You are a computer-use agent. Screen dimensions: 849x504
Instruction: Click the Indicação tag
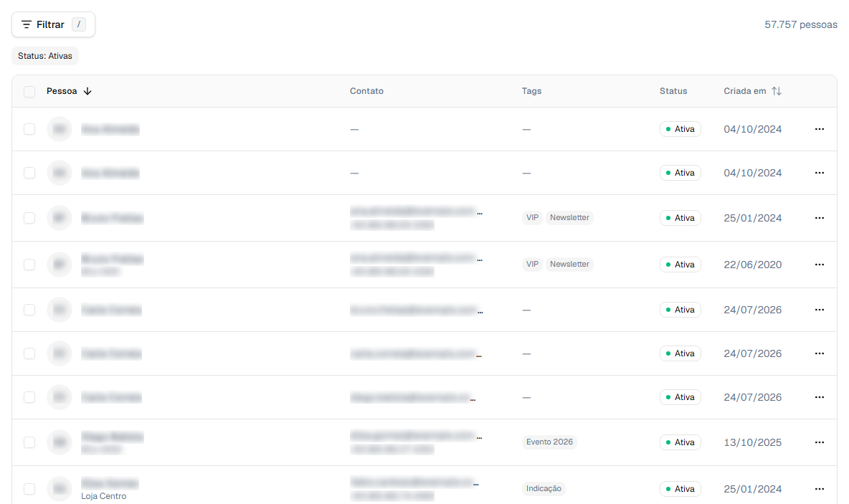(x=544, y=488)
